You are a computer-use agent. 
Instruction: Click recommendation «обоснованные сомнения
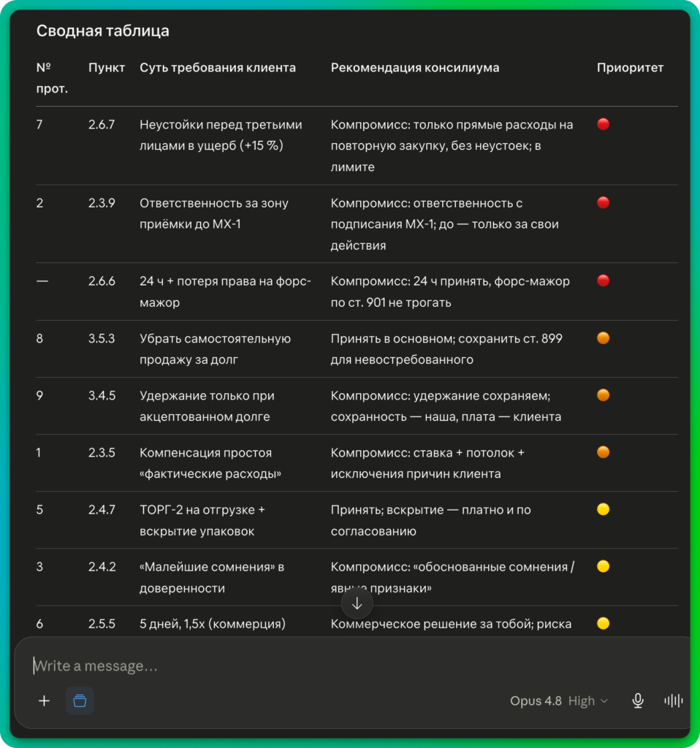coord(452,578)
